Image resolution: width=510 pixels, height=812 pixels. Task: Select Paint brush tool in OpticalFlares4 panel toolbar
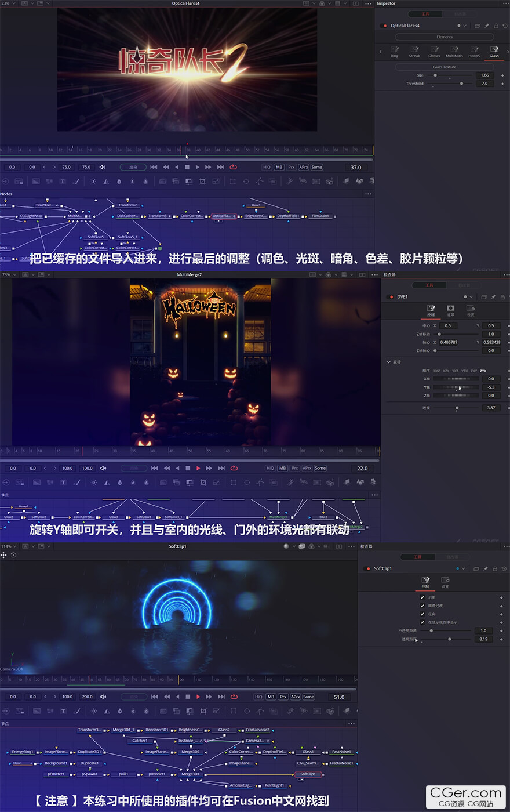click(x=76, y=182)
